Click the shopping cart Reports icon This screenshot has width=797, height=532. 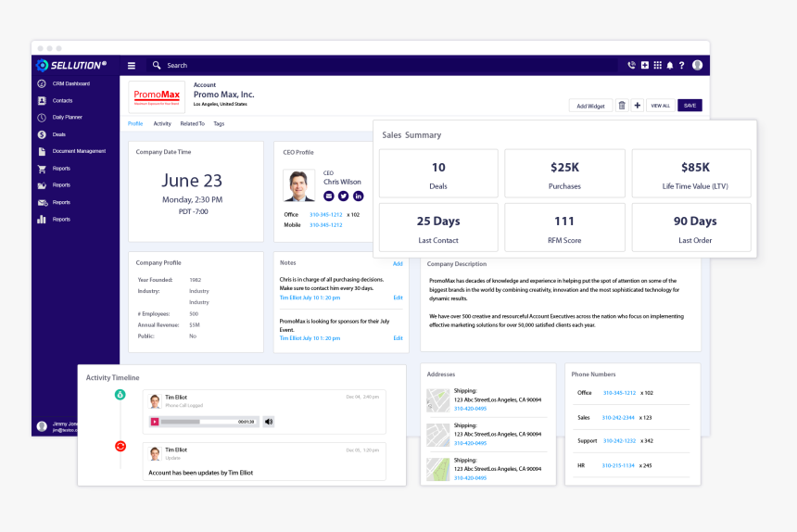click(x=42, y=169)
